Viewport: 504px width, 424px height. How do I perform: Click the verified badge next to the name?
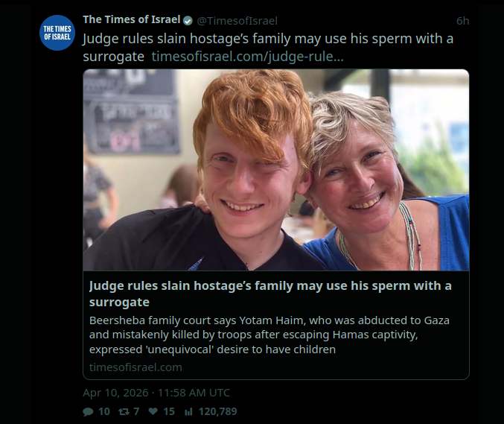188,20
